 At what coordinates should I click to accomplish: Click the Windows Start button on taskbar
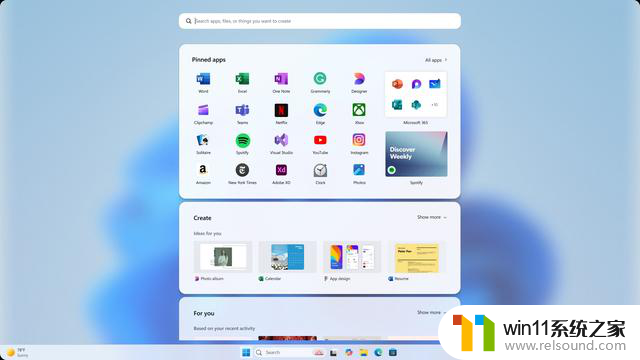pos(246,352)
